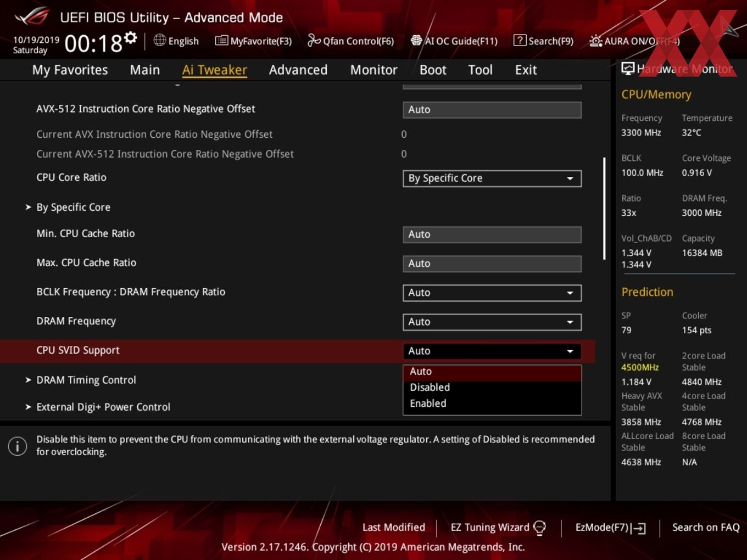Open the clock settings gear icon
Image resolution: width=747 pixels, height=560 pixels.
[x=131, y=37]
